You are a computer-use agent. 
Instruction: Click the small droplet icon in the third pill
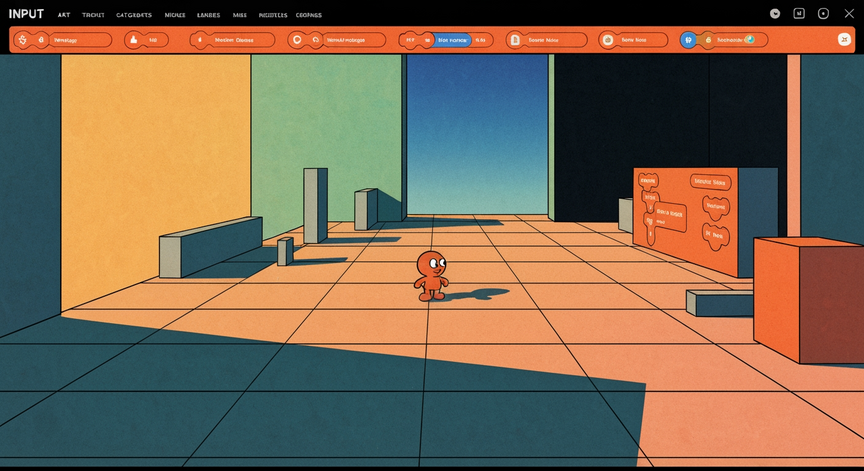[200, 40]
